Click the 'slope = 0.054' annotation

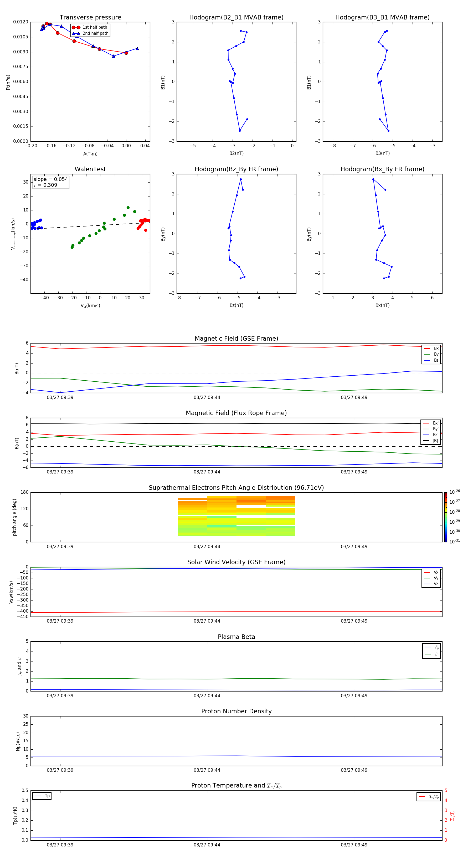[x=50, y=179]
